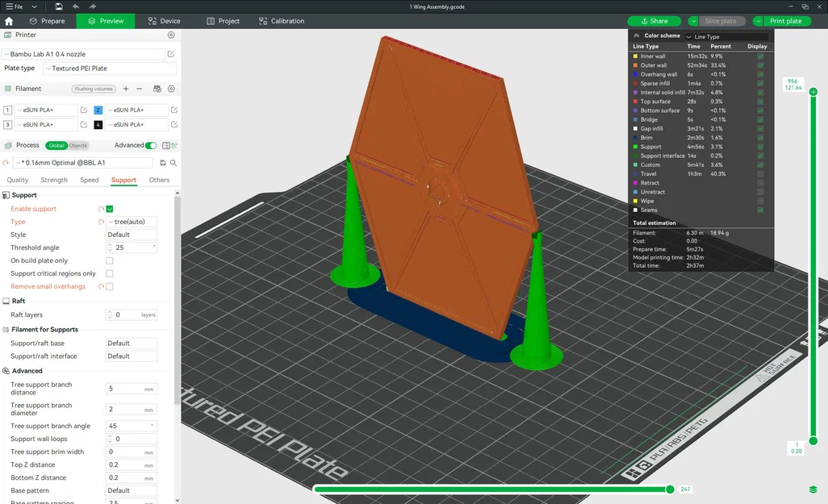Screen dimensions: 828x504
Task: Click the Threshold angle input field
Action: click(132, 248)
